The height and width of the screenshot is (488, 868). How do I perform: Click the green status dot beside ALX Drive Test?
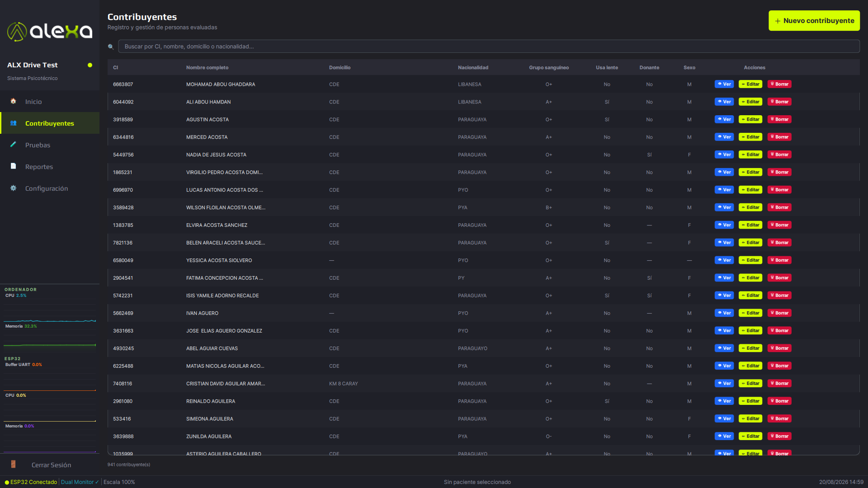click(90, 65)
